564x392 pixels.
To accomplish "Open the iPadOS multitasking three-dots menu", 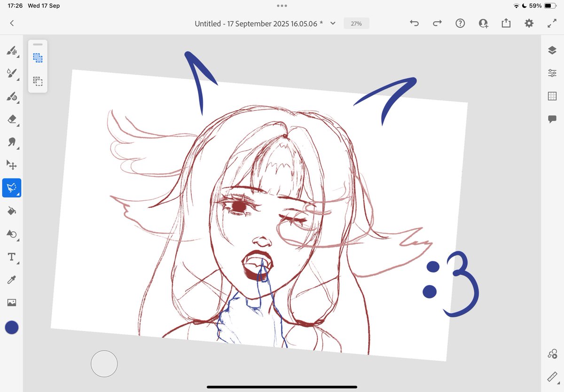I will (x=282, y=6).
